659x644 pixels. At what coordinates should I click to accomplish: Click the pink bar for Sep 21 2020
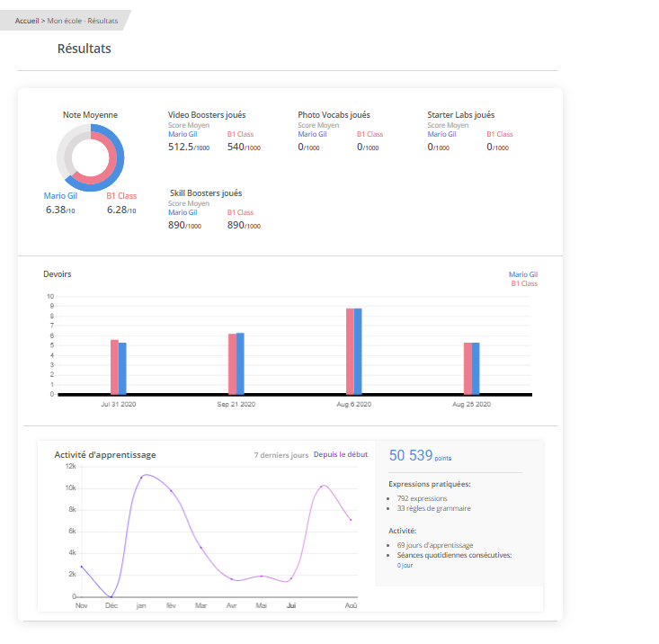point(232,364)
